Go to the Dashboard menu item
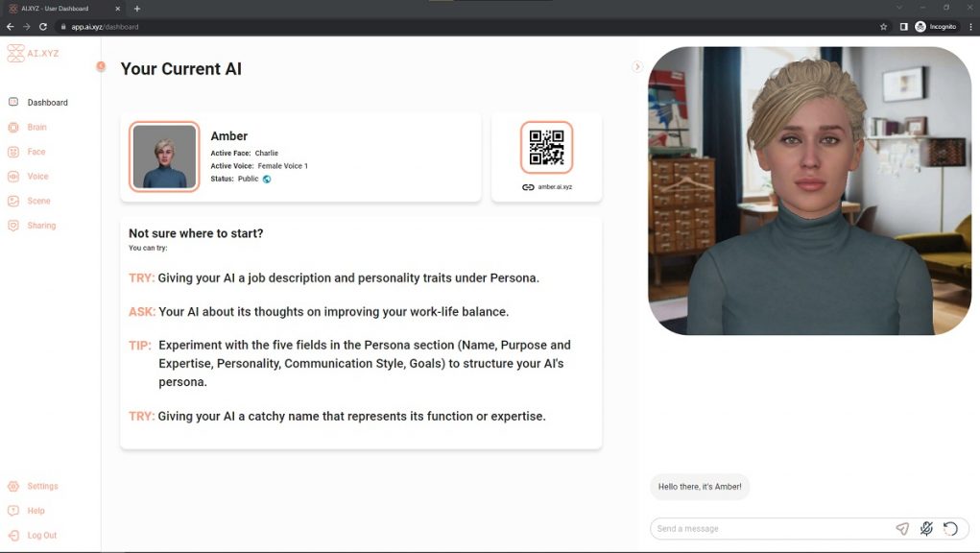980x553 pixels. [47, 103]
